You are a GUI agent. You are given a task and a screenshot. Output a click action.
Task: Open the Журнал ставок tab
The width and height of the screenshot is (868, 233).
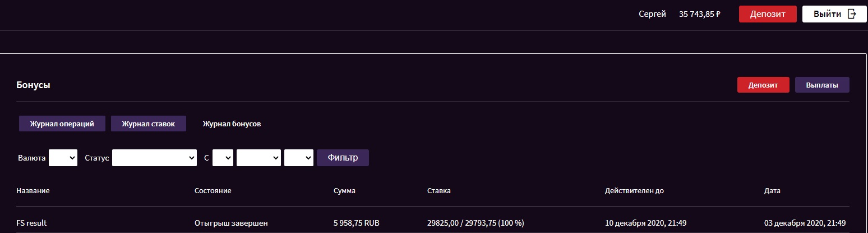click(148, 124)
